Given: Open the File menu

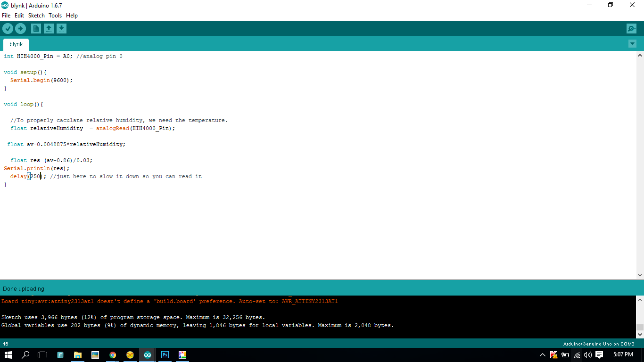Looking at the screenshot, I should [6, 16].
